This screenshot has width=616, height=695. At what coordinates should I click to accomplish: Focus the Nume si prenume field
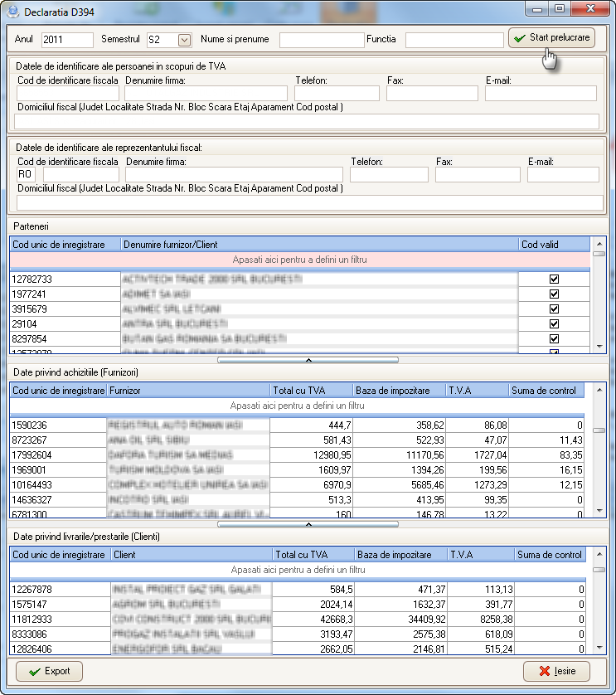(x=321, y=40)
